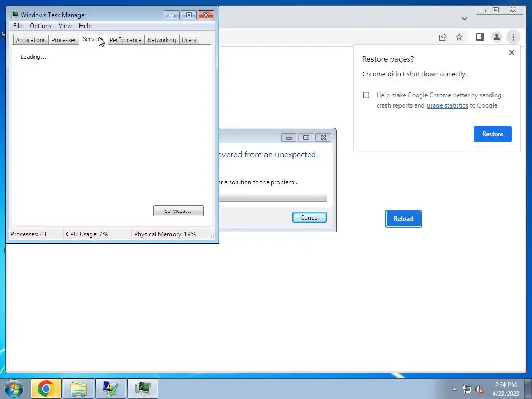Click the Task Manager title bar icon
This screenshot has height=399, width=532.
pyautogui.click(x=14, y=15)
